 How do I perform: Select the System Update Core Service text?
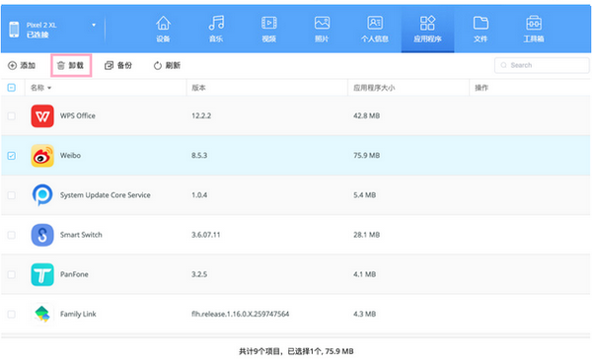pos(106,195)
